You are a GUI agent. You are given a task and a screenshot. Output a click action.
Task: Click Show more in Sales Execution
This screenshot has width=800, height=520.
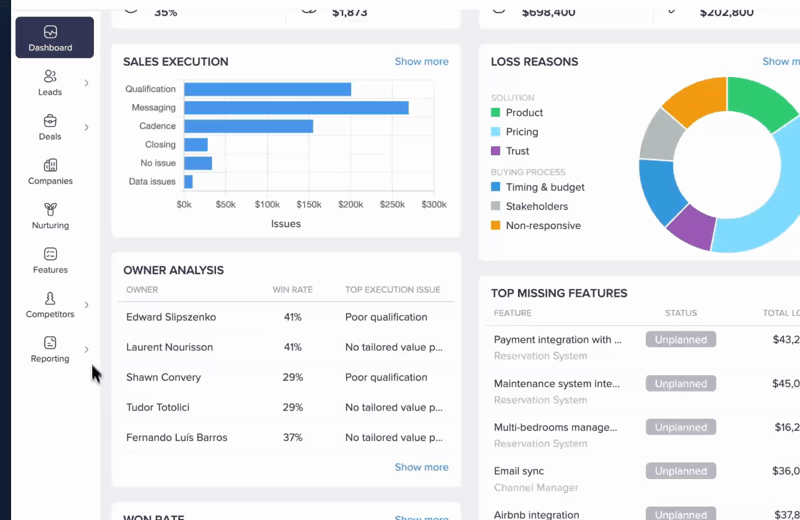click(421, 62)
